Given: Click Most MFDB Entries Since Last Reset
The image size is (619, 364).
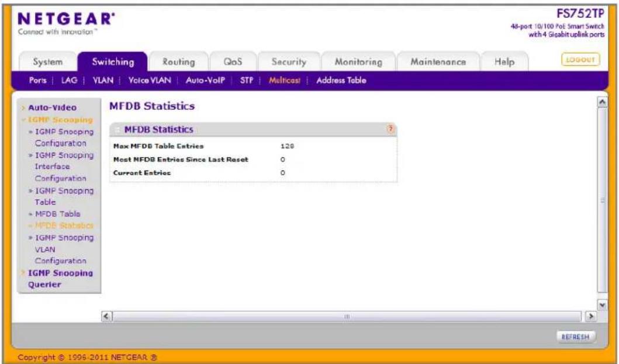Looking at the screenshot, I should click(x=181, y=160).
